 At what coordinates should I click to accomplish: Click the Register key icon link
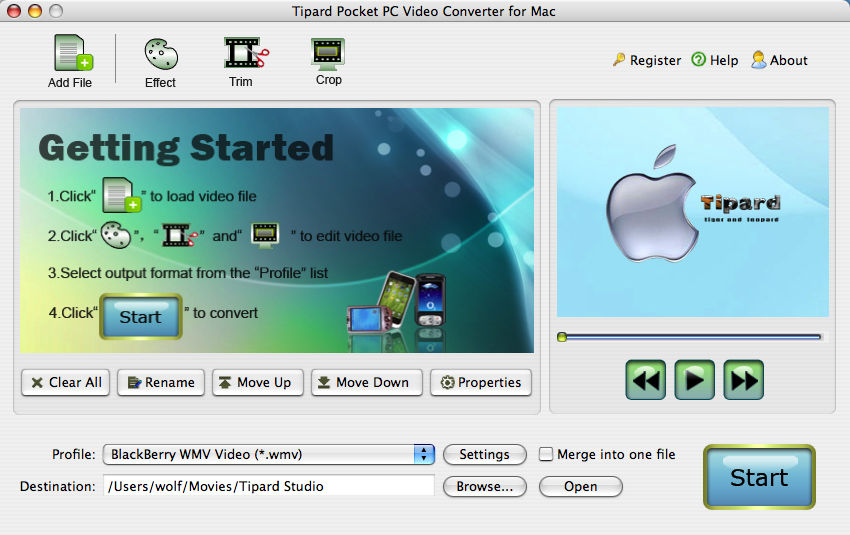pyautogui.click(x=646, y=60)
